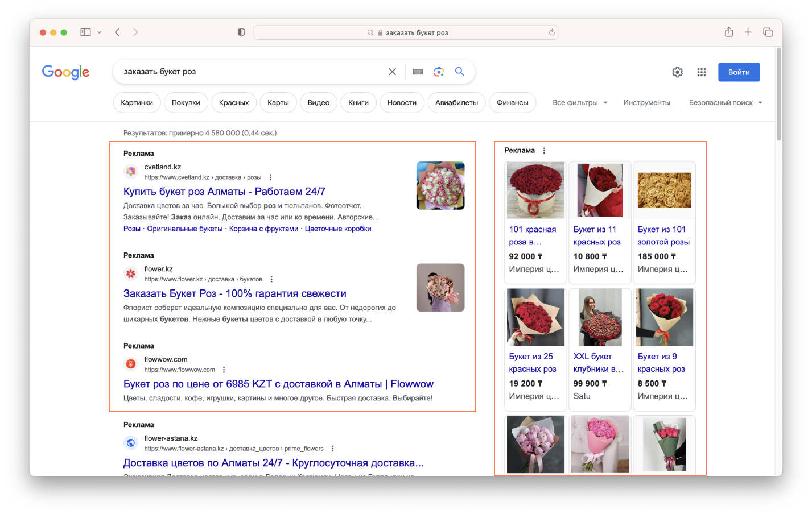The width and height of the screenshot is (812, 514).
Task: Click the Safari sidebar toggle icon
Action: point(85,32)
